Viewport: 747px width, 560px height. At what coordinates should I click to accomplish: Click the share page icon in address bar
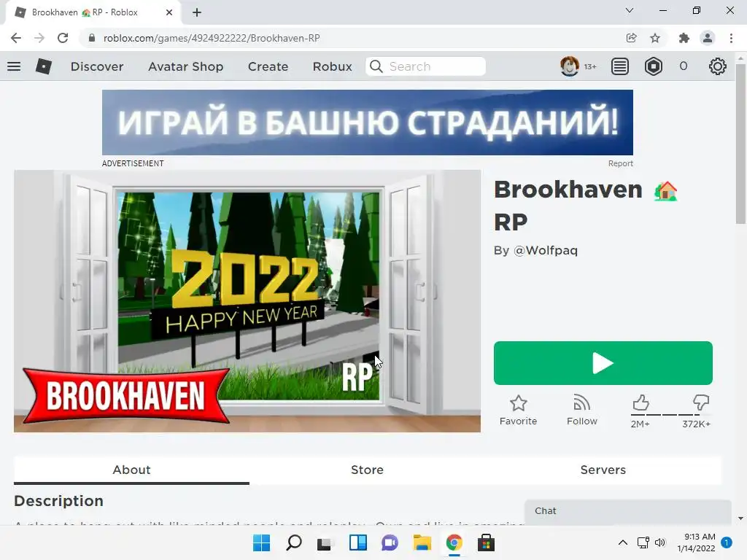click(x=631, y=38)
